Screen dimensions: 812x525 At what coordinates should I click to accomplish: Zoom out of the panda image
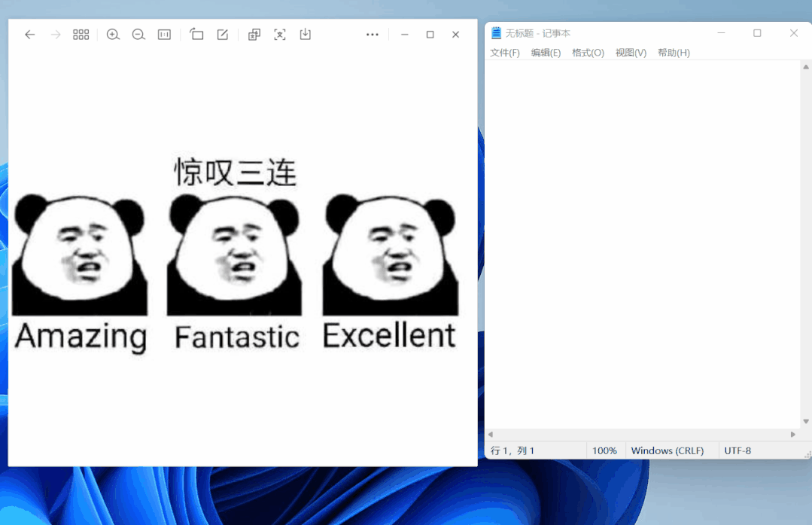pos(138,34)
